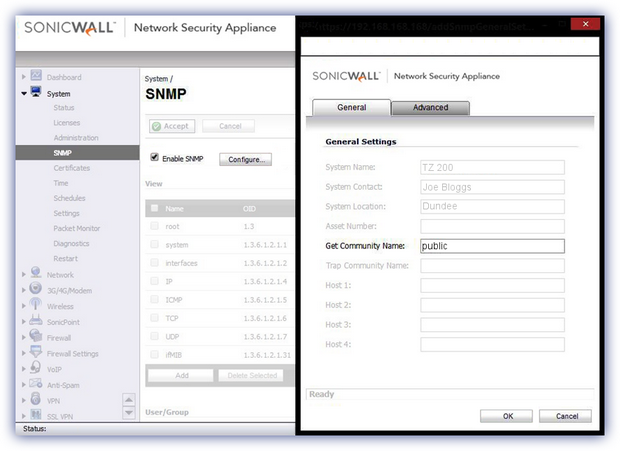Open the Diagnostics page under System
This screenshot has height=451, width=620.
click(71, 243)
